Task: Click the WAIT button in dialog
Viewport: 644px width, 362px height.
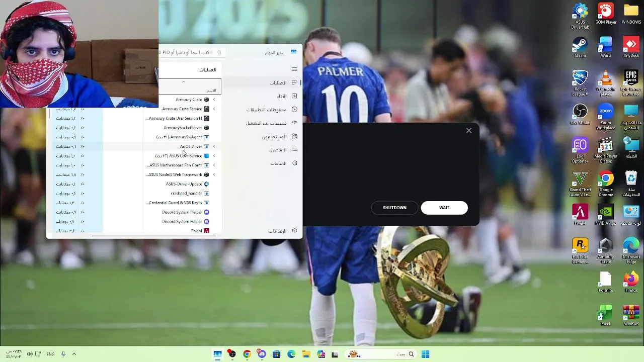Action: 444,208
